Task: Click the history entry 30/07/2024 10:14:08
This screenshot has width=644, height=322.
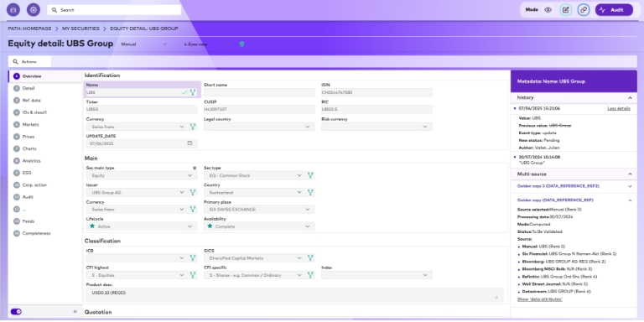Action: [539, 157]
